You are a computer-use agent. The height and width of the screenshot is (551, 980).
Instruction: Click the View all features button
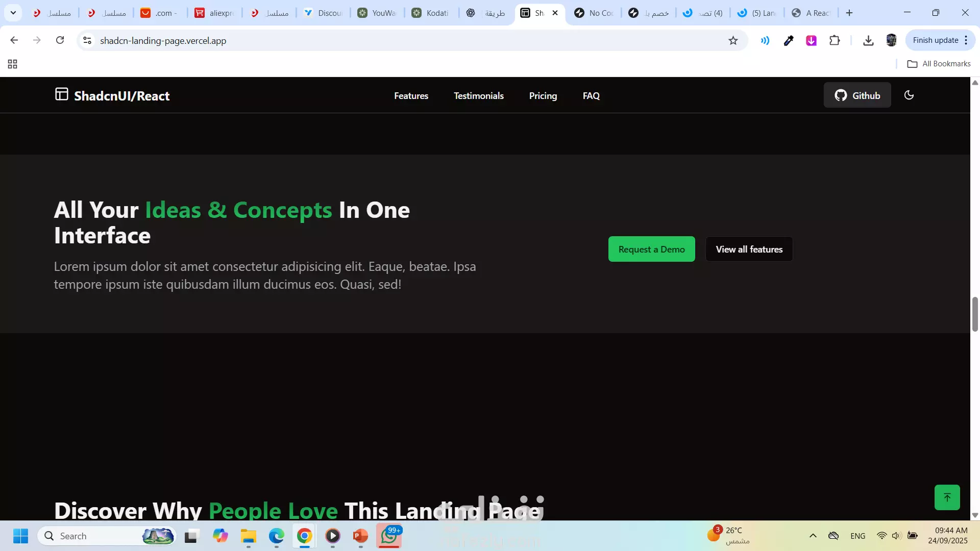(x=749, y=249)
